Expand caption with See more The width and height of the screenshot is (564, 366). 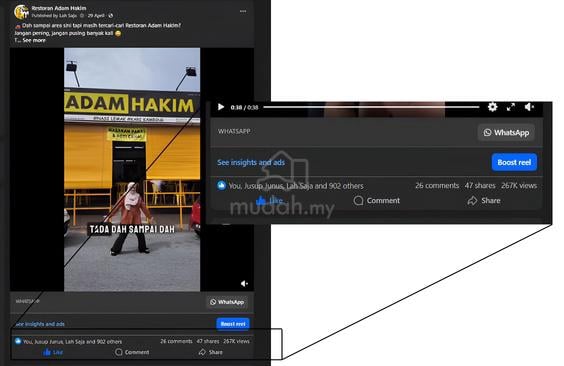point(34,40)
